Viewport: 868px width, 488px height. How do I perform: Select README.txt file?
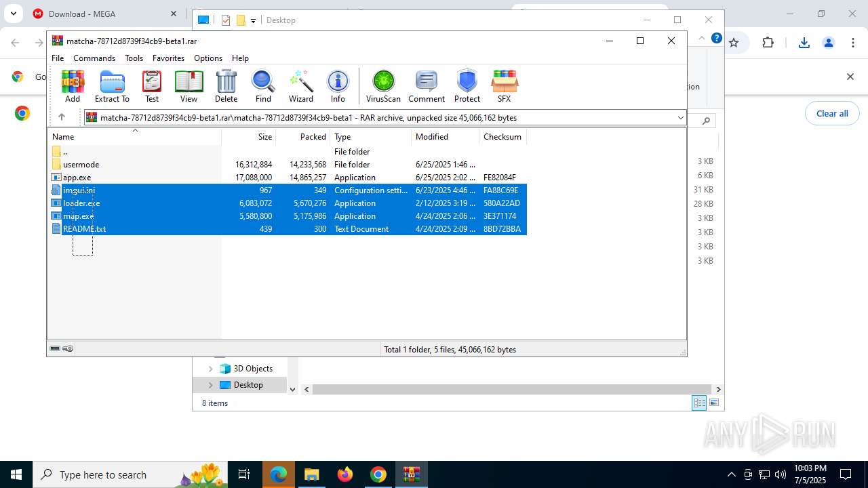tap(288, 229)
